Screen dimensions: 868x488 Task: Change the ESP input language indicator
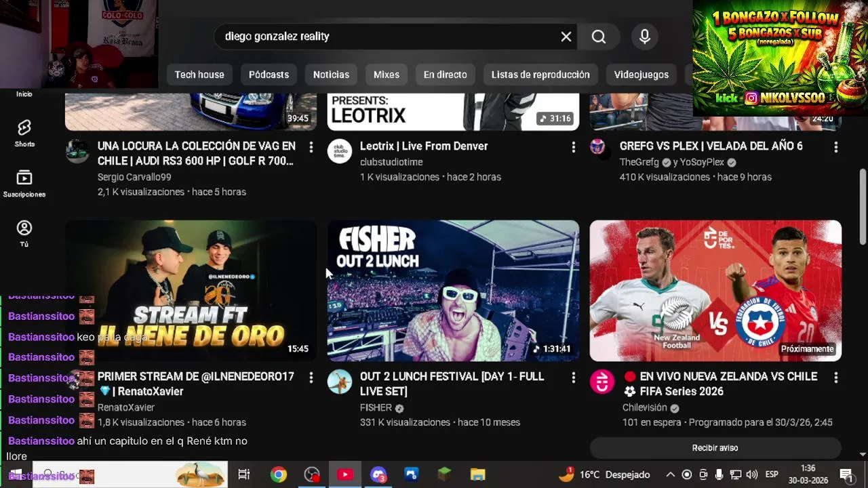772,474
